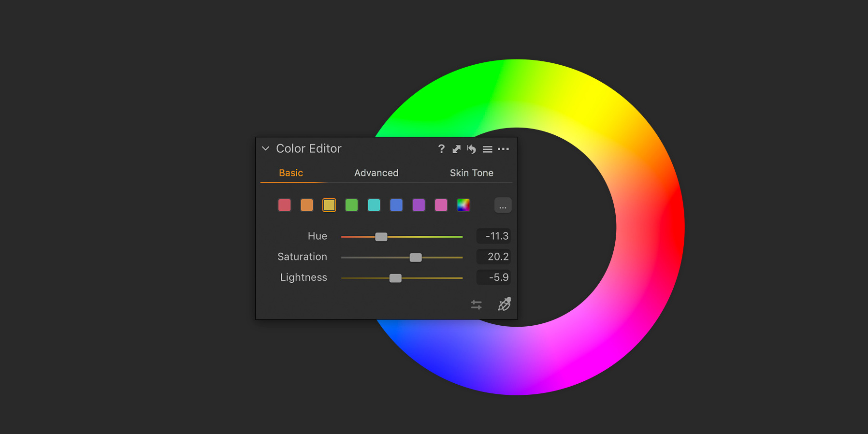Screen dimensions: 868x434
Task: Click the Hue value field -11.3
Action: (493, 236)
